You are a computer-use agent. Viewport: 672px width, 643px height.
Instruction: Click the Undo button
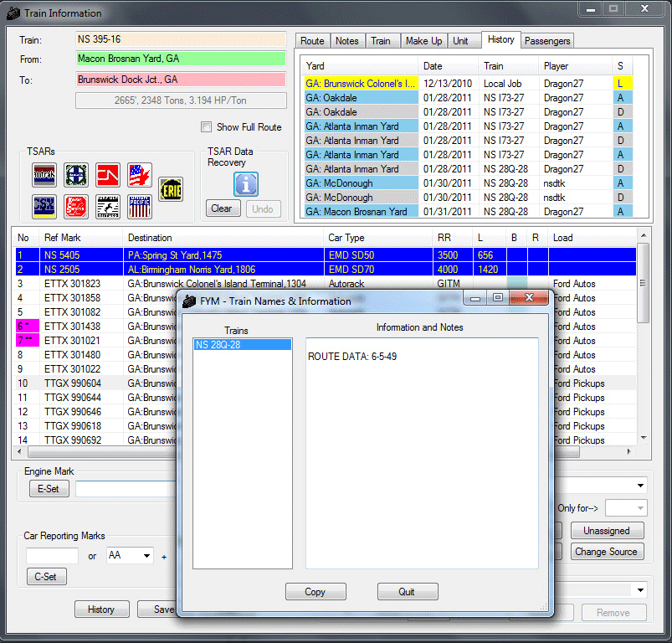[263, 209]
